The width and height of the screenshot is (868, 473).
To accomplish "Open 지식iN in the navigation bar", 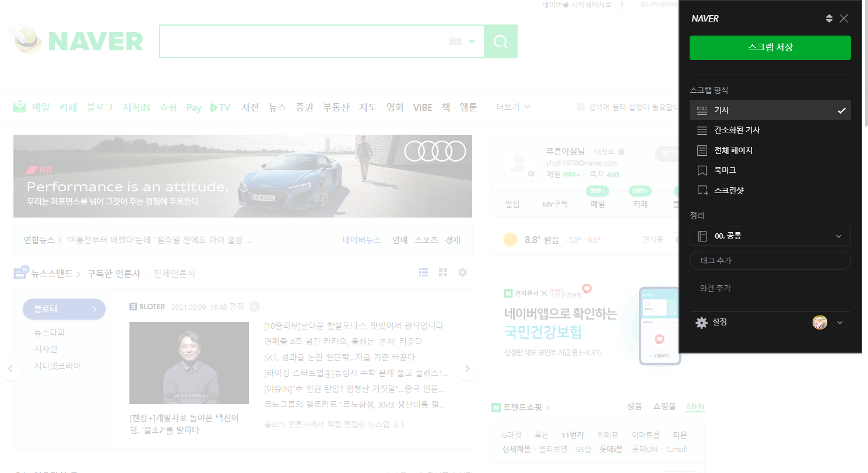I will point(136,107).
